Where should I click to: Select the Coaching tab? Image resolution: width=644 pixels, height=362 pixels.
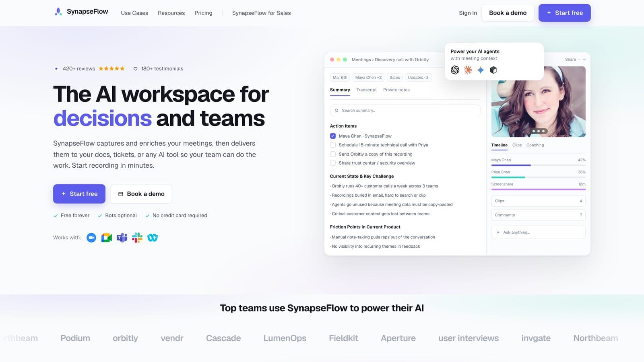click(535, 145)
